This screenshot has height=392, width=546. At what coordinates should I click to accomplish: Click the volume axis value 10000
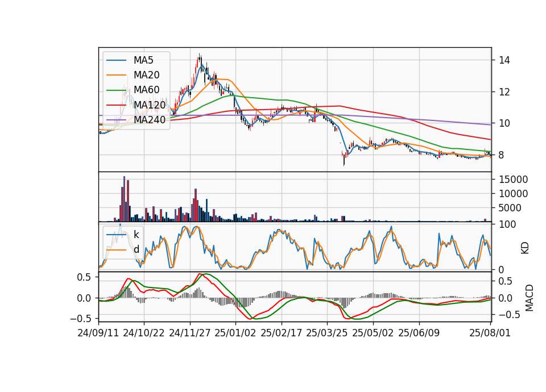click(x=514, y=194)
